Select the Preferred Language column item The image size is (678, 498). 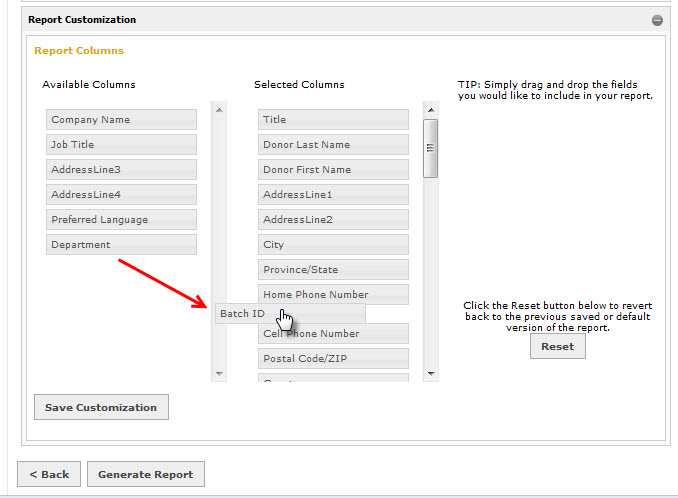point(121,220)
